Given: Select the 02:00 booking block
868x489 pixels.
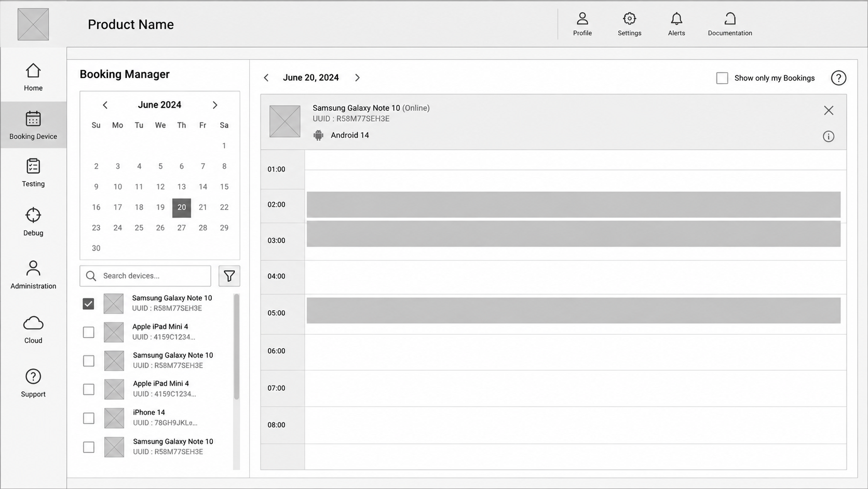Looking at the screenshot, I should coord(574,205).
